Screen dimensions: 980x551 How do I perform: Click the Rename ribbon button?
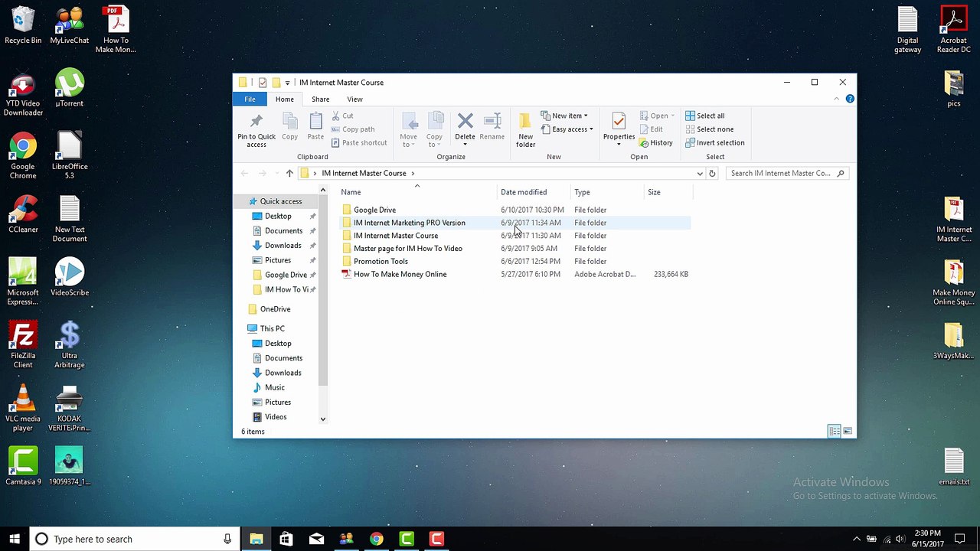coord(492,127)
